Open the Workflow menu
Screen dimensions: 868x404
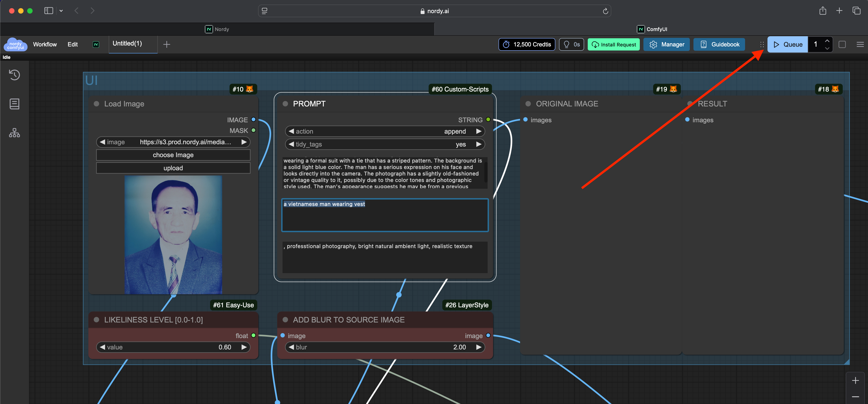coord(45,44)
